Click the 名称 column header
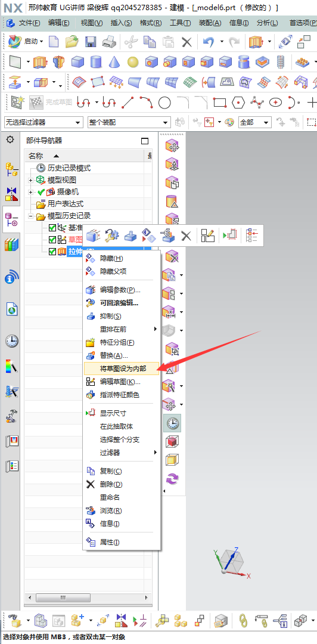This screenshot has height=644, width=317. (85, 156)
